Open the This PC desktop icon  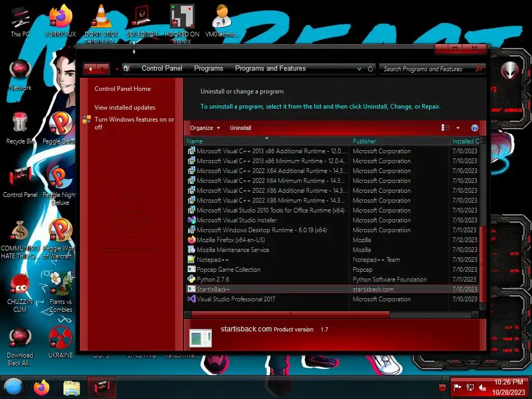[x=20, y=22]
